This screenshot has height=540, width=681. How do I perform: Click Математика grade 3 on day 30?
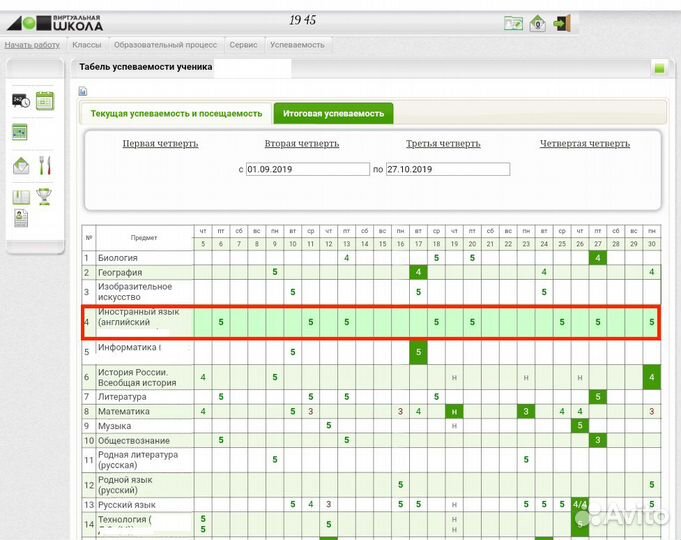tap(651, 411)
